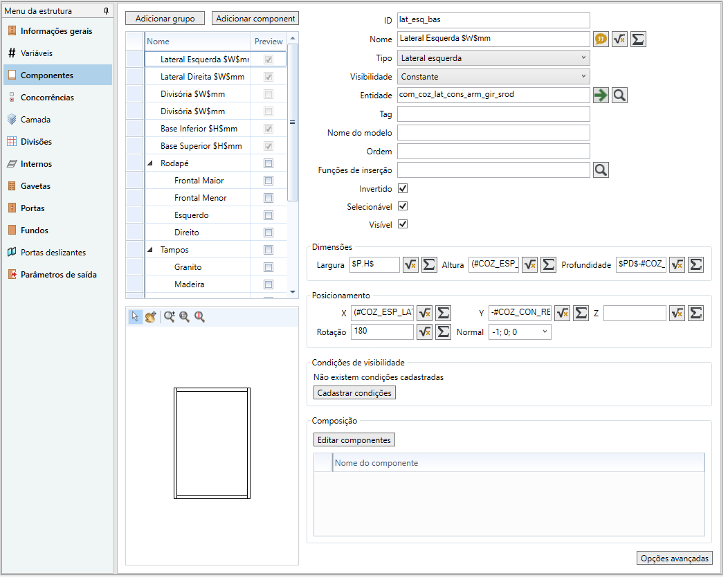
Task: Click the red zoom fit tool in preview
Action: pyautogui.click(x=199, y=317)
